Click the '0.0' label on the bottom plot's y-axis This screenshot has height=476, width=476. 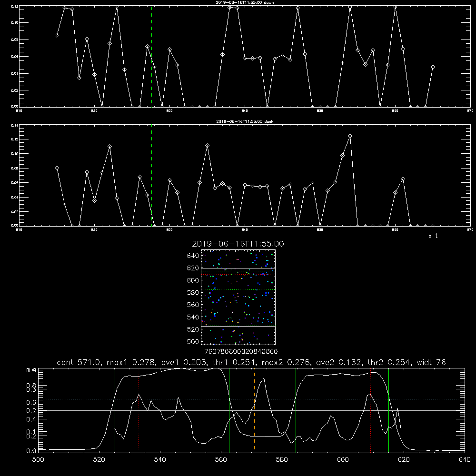pos(31,451)
